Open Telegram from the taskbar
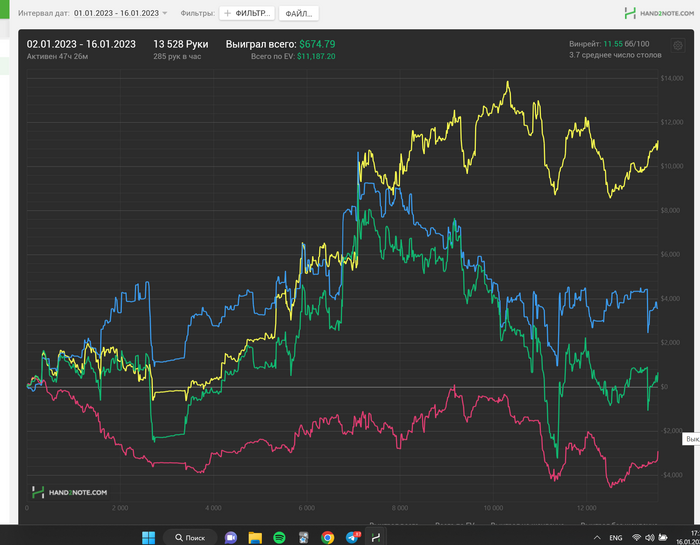 tap(352, 537)
